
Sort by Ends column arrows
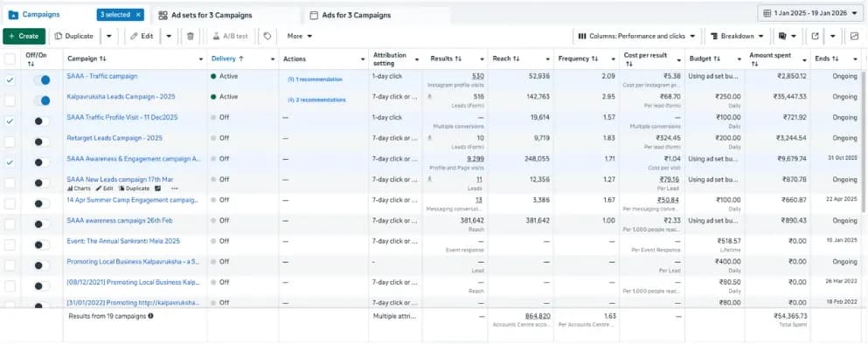835,58
